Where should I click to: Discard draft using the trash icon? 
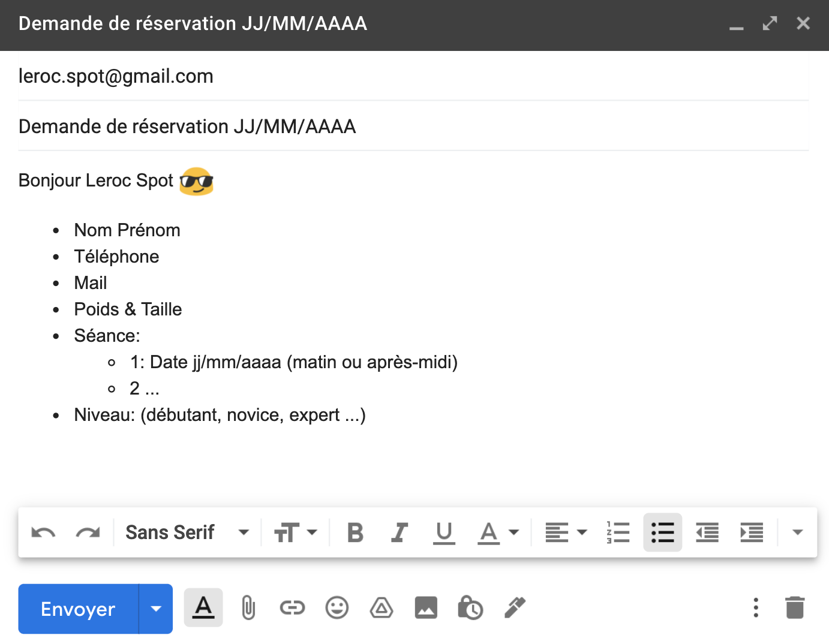pos(795,608)
